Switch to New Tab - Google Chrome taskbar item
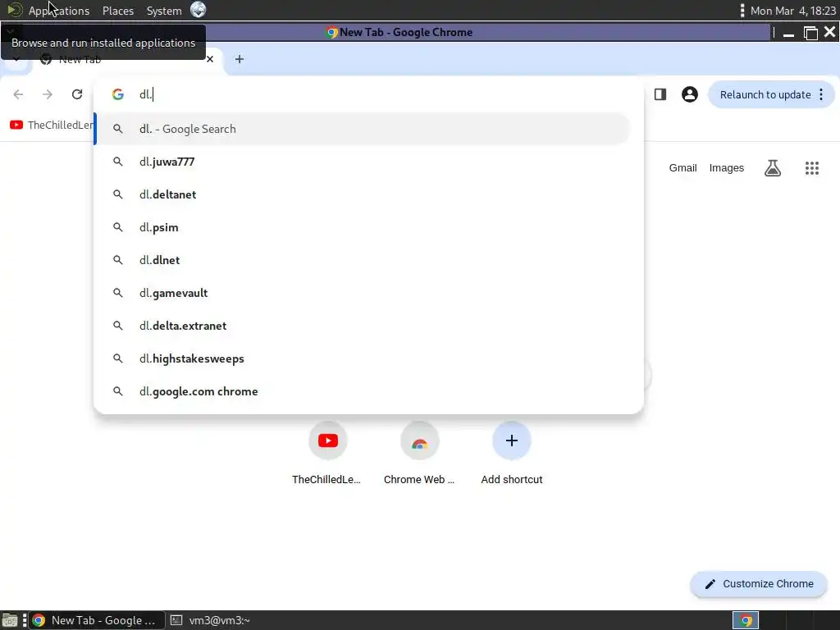This screenshot has width=840, height=630. (x=97, y=620)
